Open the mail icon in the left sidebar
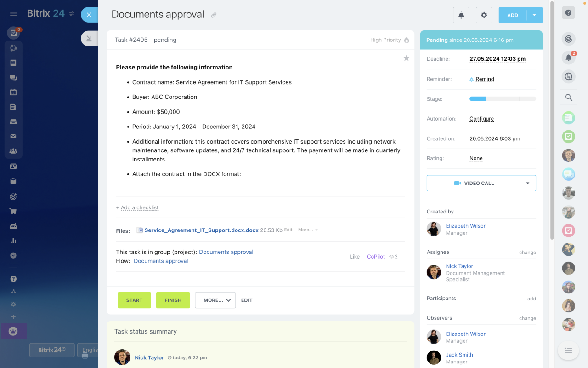The height and width of the screenshot is (368, 588). point(13,136)
